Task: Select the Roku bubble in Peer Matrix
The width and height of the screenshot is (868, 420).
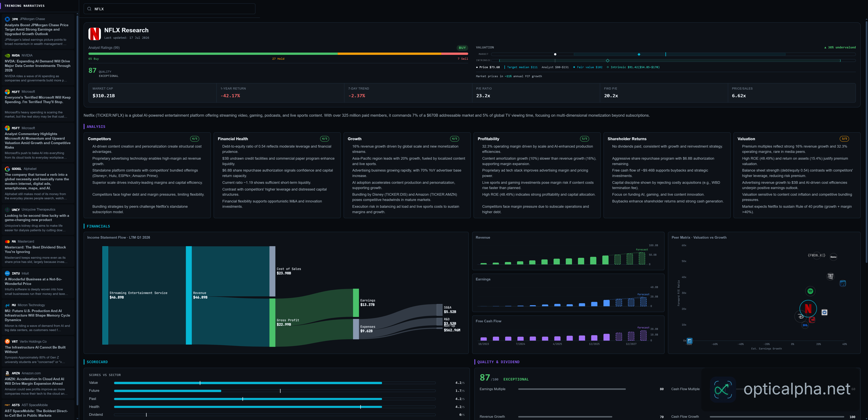Action: point(833,257)
